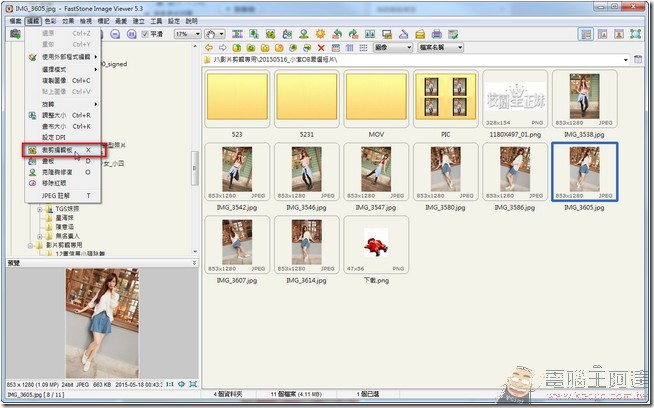This screenshot has height=408, width=654.
Task: Select 克隆與修復 menu entry
Action: [x=63, y=172]
